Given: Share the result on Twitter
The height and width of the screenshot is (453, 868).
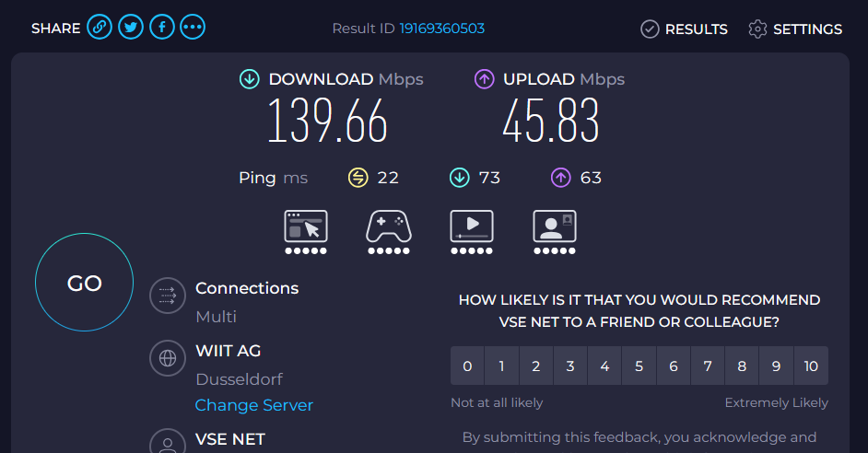Looking at the screenshot, I should point(131,27).
